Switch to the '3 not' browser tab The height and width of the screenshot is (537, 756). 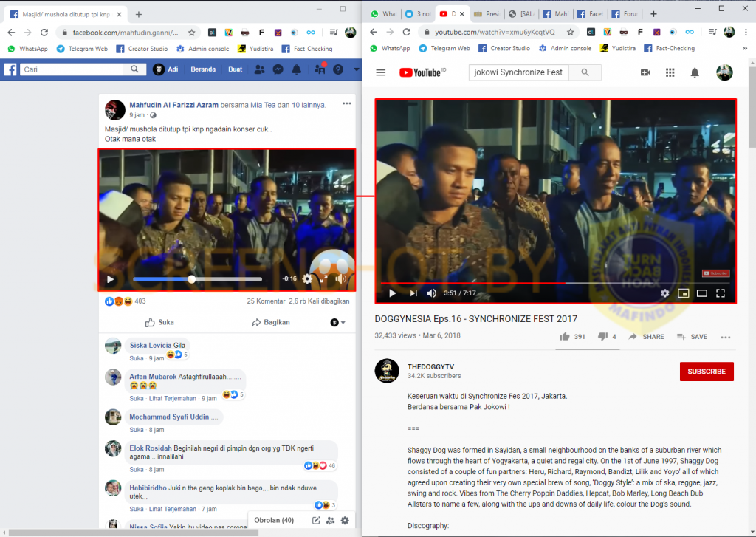tap(419, 14)
